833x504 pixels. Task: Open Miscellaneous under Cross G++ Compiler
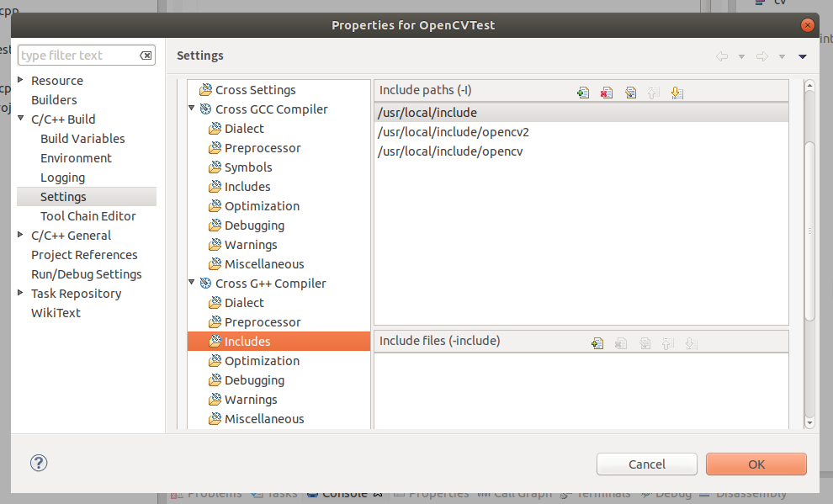point(264,419)
